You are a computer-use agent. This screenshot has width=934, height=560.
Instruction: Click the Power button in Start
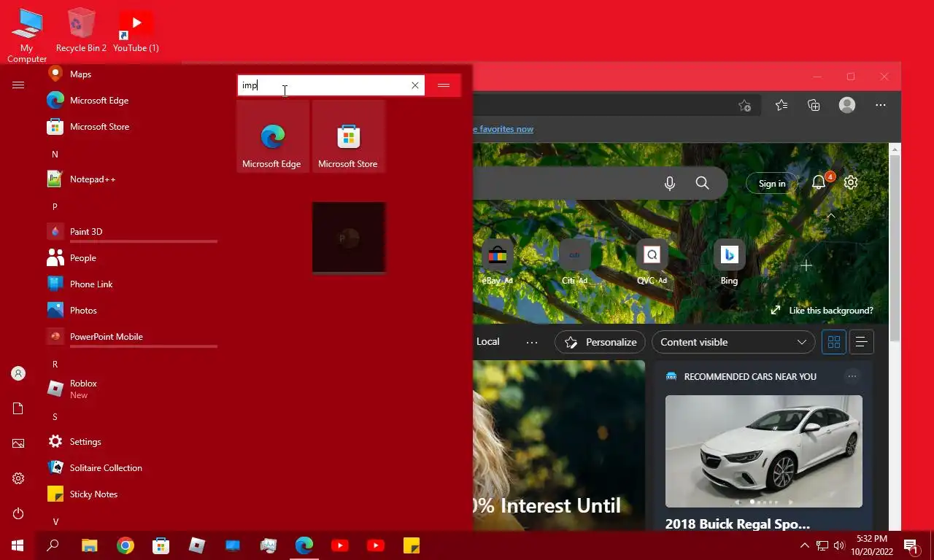pos(18,513)
